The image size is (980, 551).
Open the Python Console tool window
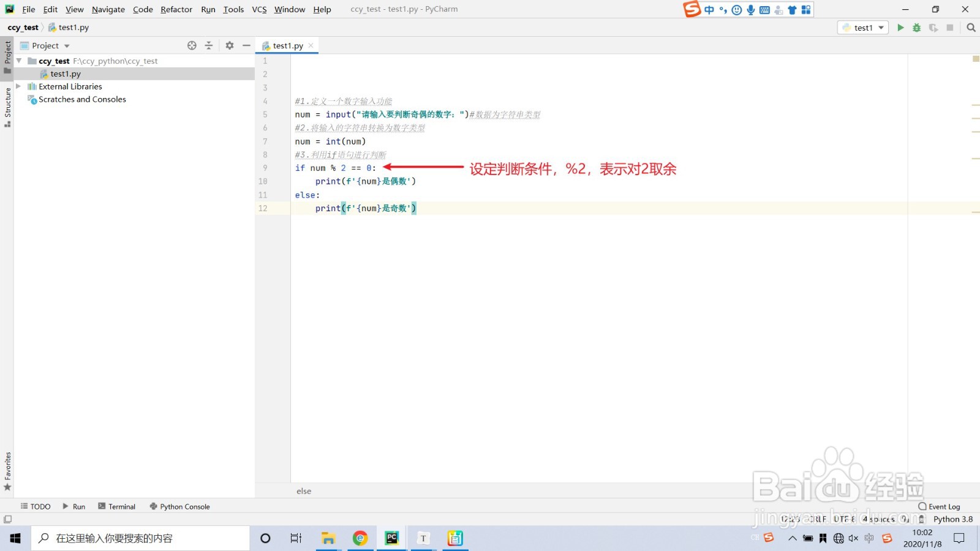click(179, 506)
